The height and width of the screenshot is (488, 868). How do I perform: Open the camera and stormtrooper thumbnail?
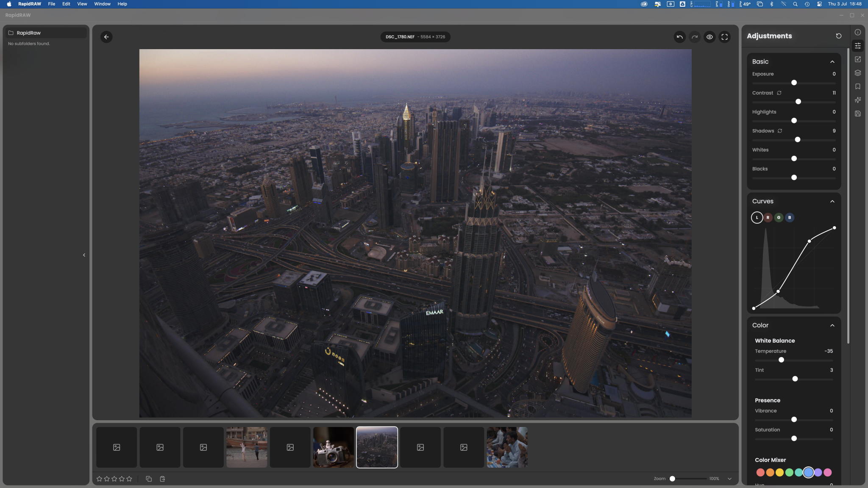click(334, 447)
